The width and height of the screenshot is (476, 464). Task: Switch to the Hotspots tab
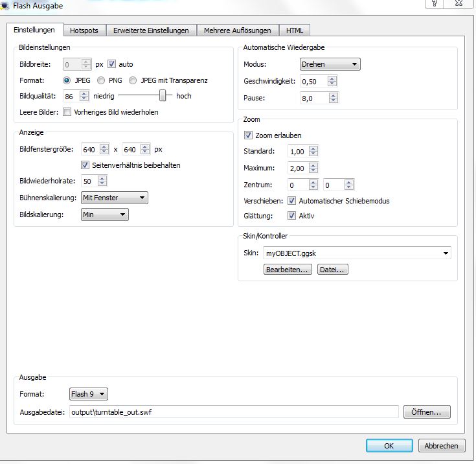click(x=84, y=30)
